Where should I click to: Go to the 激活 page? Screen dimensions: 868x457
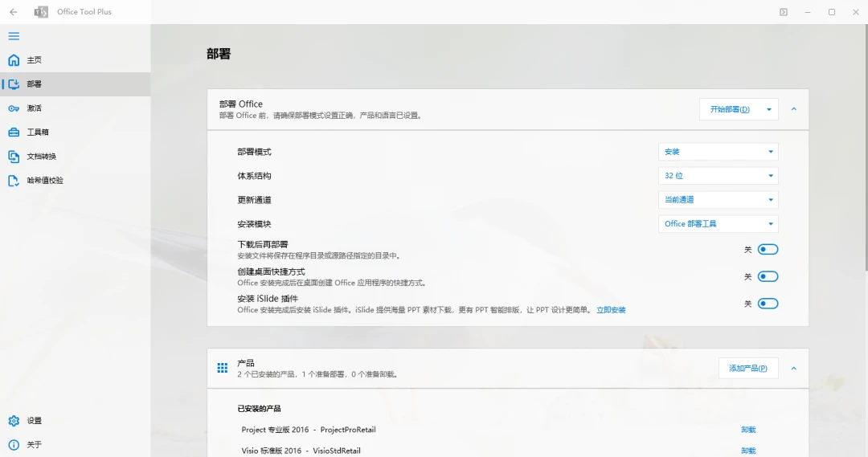coord(76,108)
